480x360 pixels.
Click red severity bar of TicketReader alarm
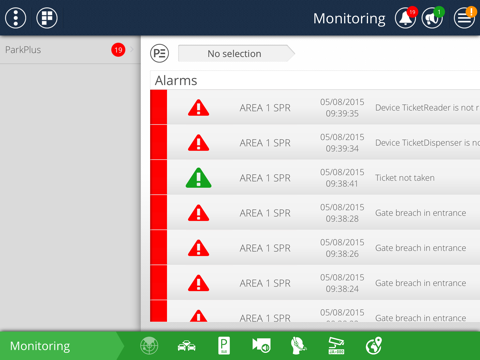click(x=158, y=107)
